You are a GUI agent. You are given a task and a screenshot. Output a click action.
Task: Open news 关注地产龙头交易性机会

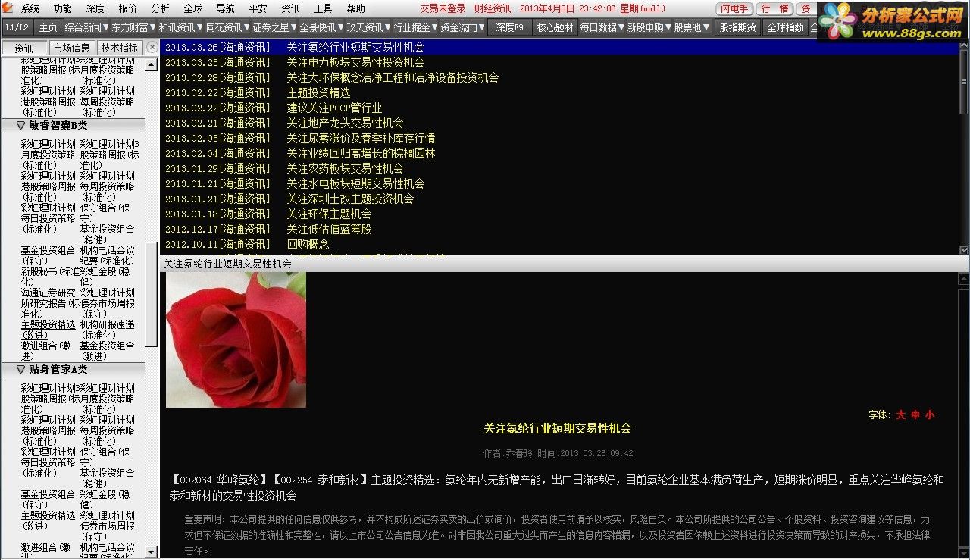[x=345, y=123]
